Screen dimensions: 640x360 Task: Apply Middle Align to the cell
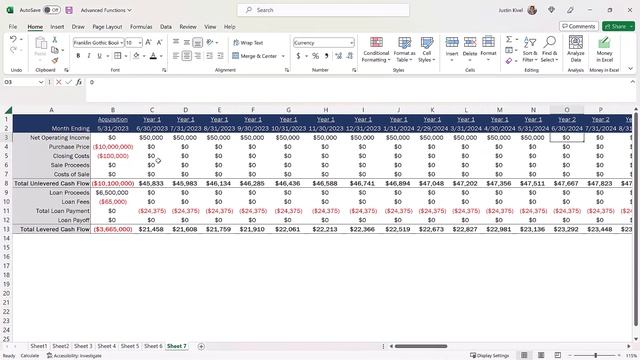(x=187, y=42)
